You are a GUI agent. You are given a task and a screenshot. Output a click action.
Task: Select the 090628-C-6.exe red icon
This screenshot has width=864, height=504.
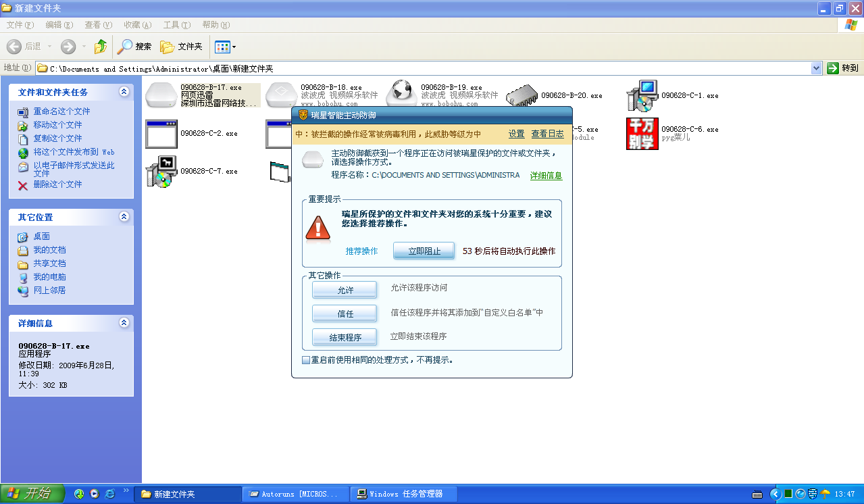point(642,134)
